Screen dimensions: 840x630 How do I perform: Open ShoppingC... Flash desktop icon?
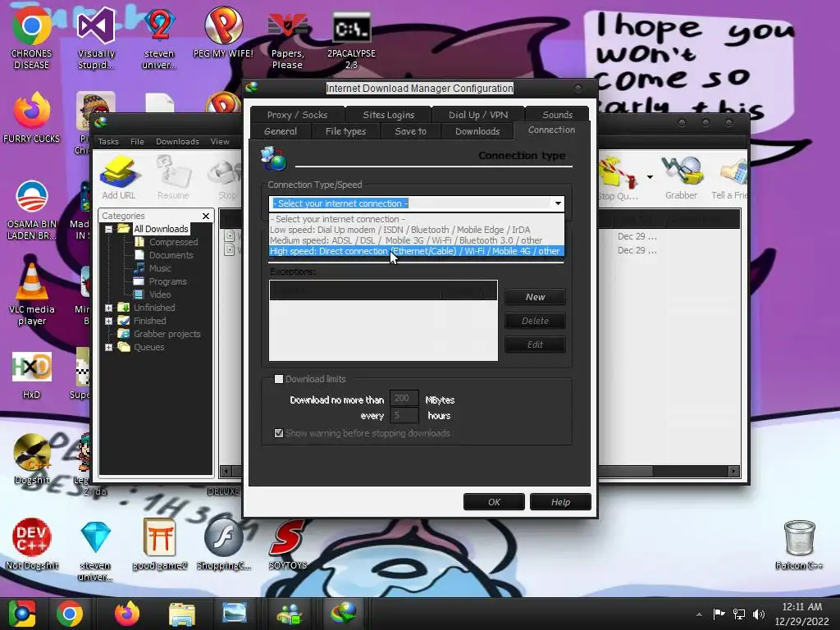[x=223, y=543]
